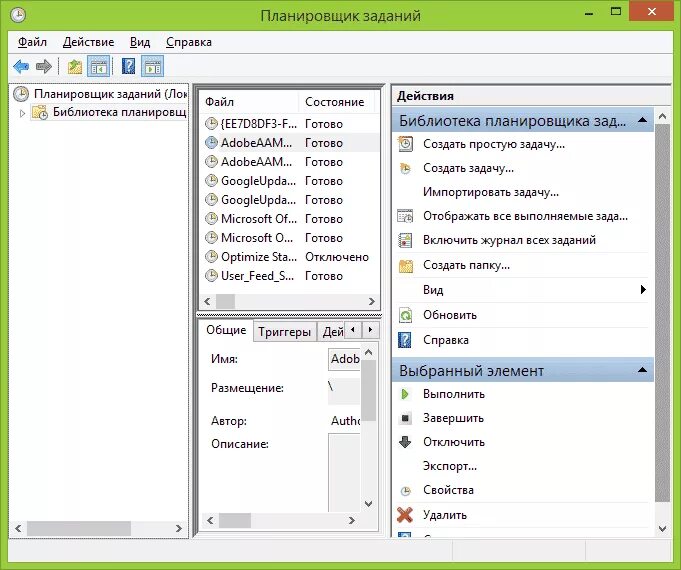This screenshot has width=681, height=570.
Task: Select the 'Microsoft O...' task row
Action: tap(290, 238)
